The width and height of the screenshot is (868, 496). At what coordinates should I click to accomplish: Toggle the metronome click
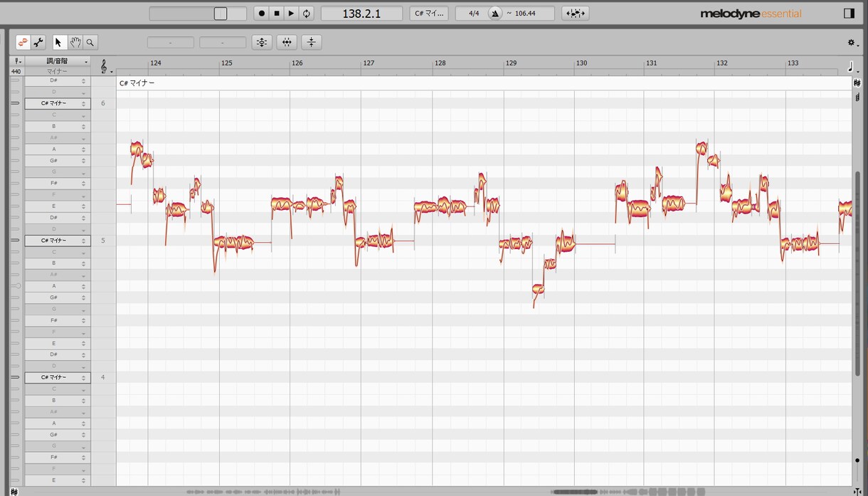495,14
